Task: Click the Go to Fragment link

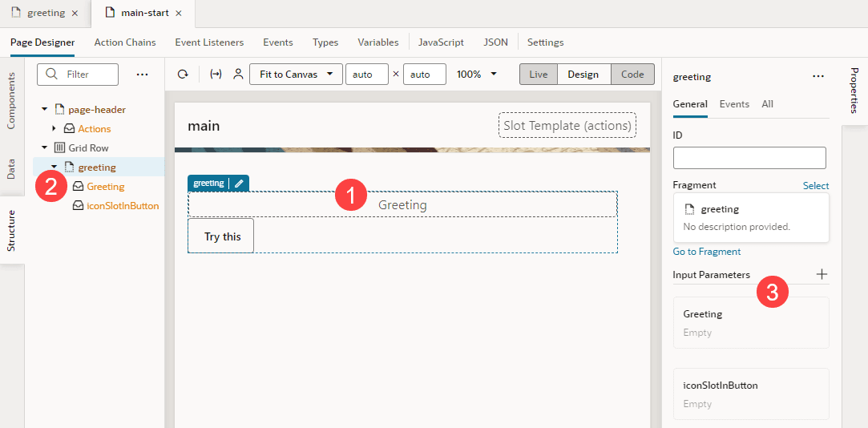Action: [x=707, y=252]
